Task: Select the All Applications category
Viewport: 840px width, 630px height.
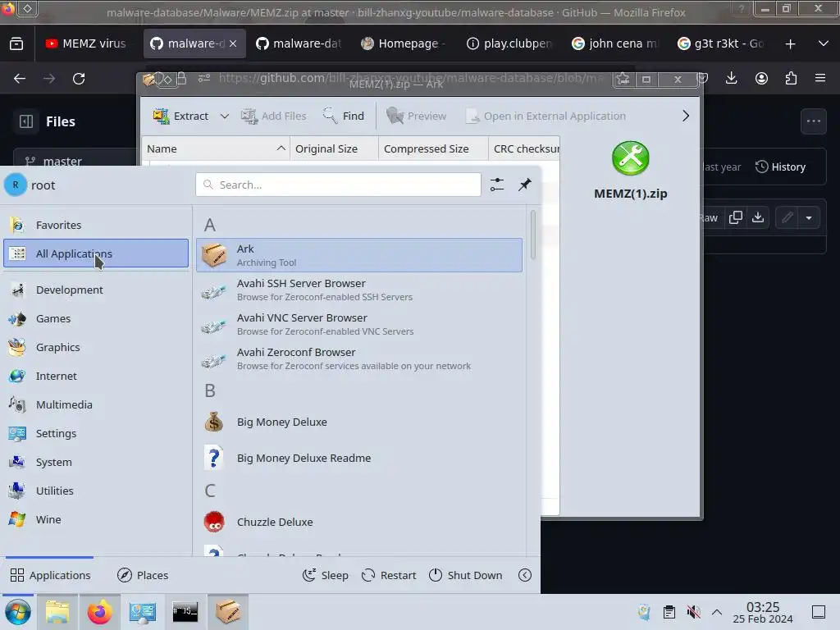Action: [x=96, y=253]
